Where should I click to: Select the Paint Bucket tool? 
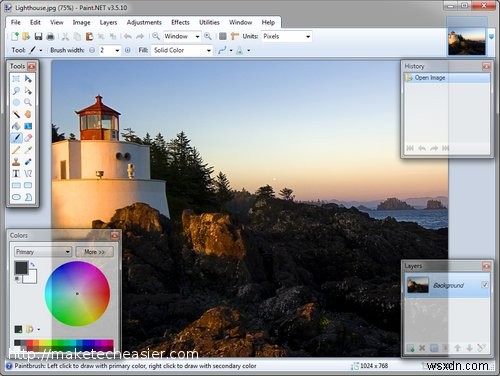tap(16, 126)
